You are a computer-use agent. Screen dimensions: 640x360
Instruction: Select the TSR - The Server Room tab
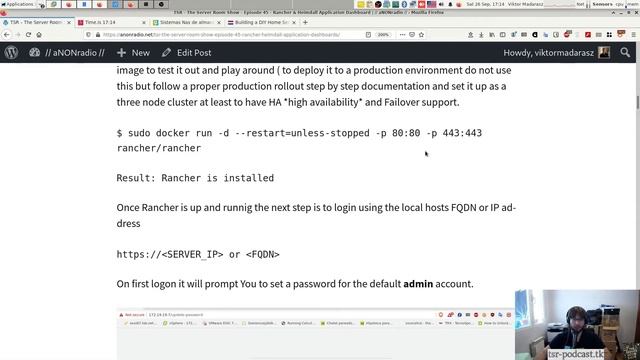[36, 22]
